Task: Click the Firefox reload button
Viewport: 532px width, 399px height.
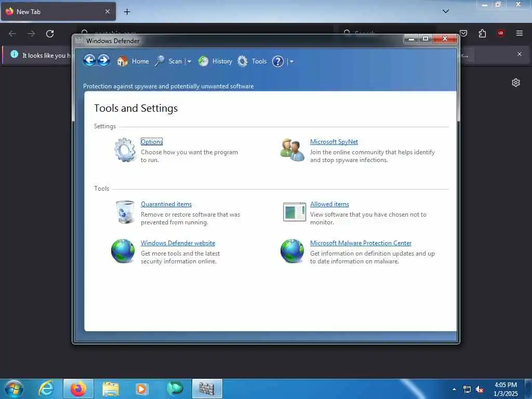Action: (50, 33)
